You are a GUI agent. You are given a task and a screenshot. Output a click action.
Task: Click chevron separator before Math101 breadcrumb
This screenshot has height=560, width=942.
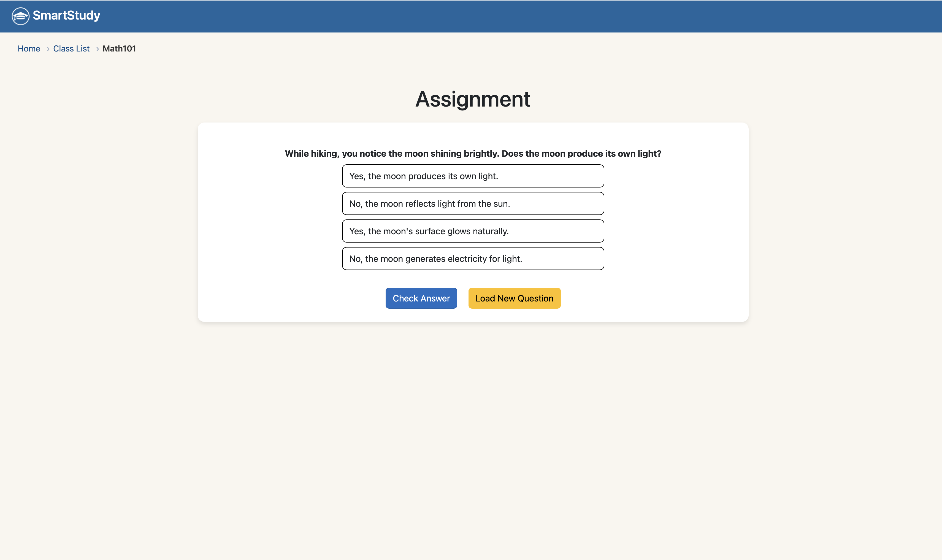click(98, 49)
